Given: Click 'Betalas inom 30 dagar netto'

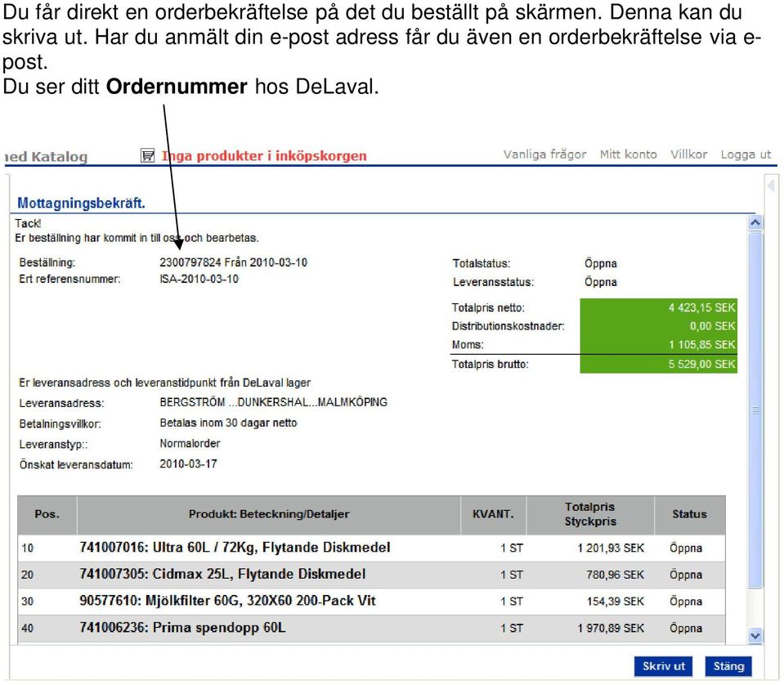Looking at the screenshot, I should pyautogui.click(x=229, y=423).
